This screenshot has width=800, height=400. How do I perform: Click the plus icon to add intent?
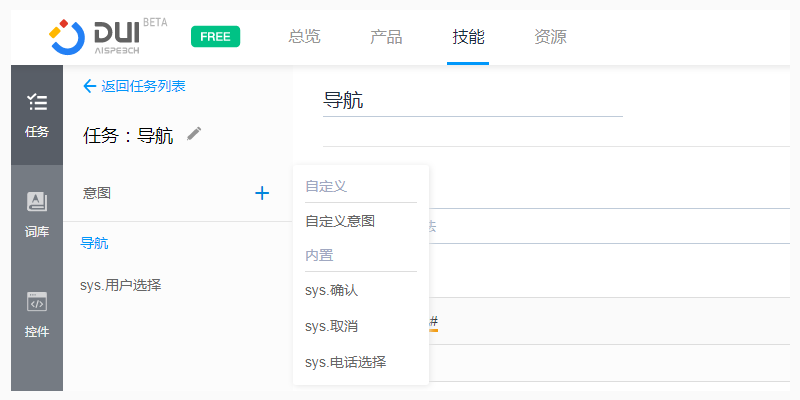tap(262, 193)
